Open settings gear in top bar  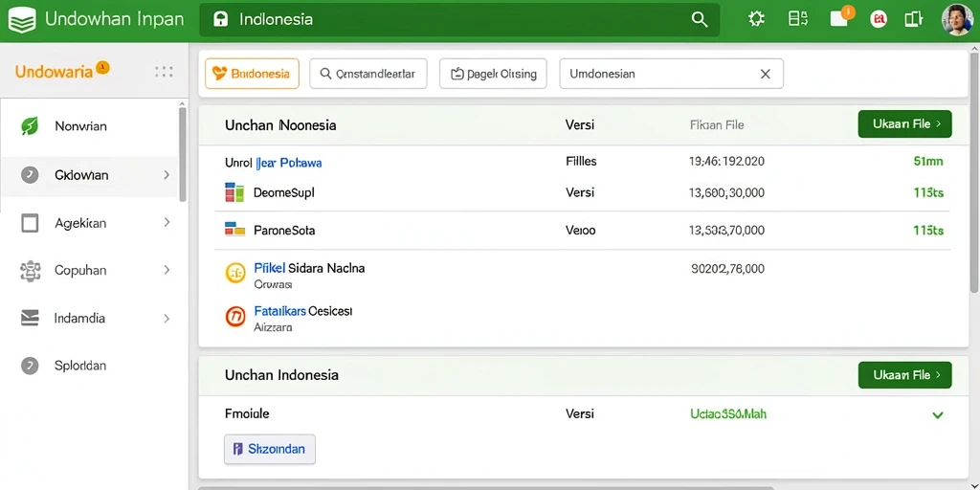click(x=756, y=19)
